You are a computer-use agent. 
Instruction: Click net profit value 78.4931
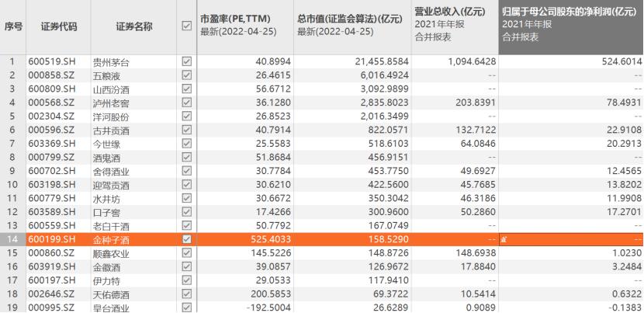click(x=625, y=103)
